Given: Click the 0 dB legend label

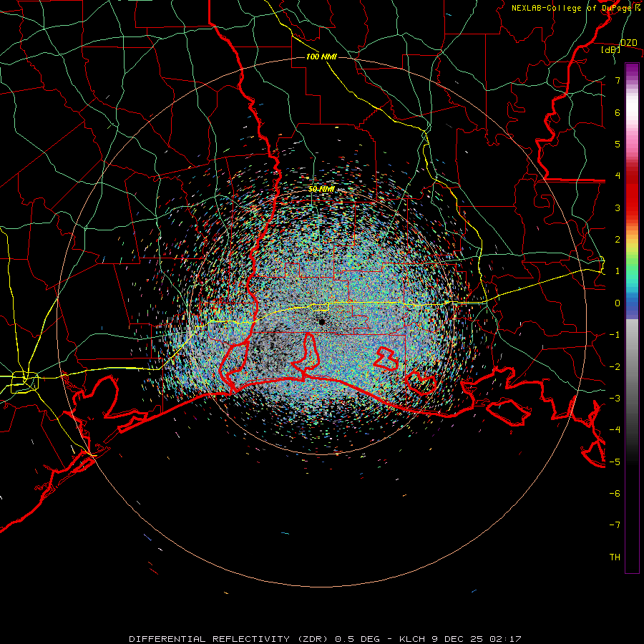Looking at the screenshot, I should (x=618, y=303).
